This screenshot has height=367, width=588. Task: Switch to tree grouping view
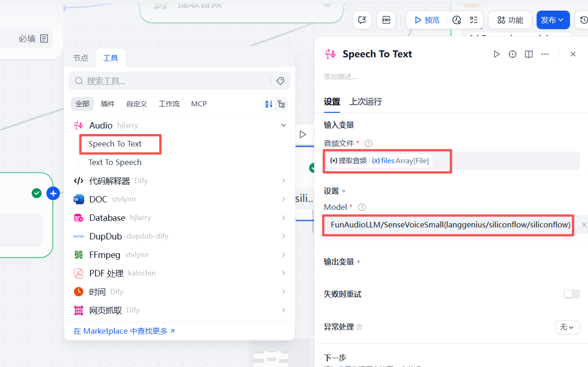click(x=282, y=104)
